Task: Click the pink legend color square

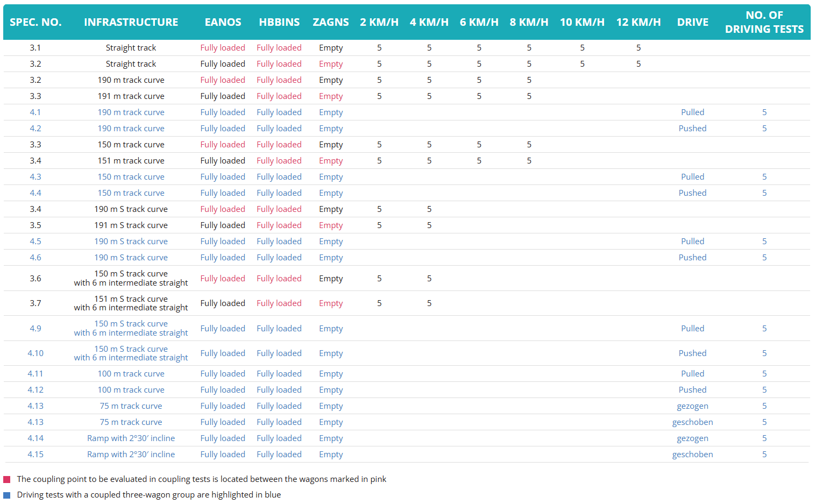Action: (x=7, y=479)
